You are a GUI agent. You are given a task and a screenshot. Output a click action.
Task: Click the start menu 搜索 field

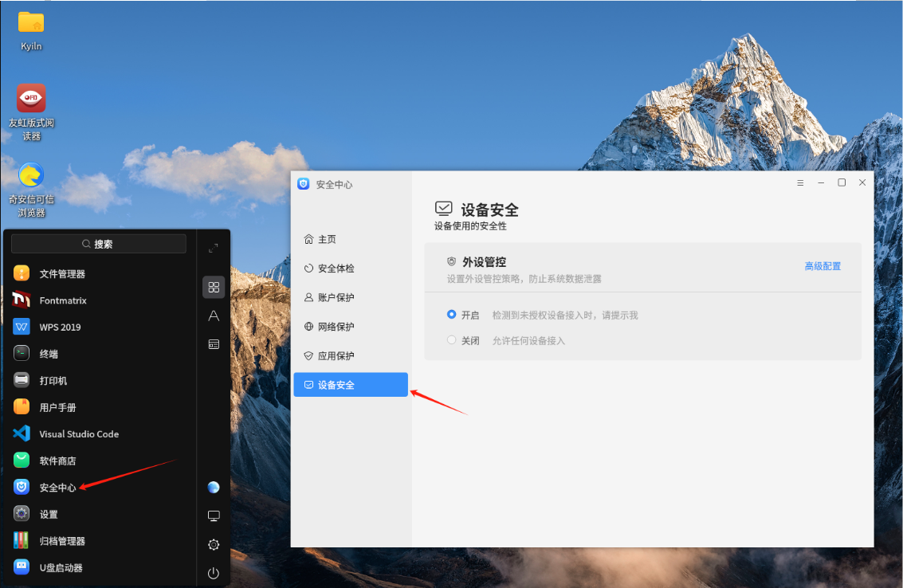pyautogui.click(x=99, y=244)
